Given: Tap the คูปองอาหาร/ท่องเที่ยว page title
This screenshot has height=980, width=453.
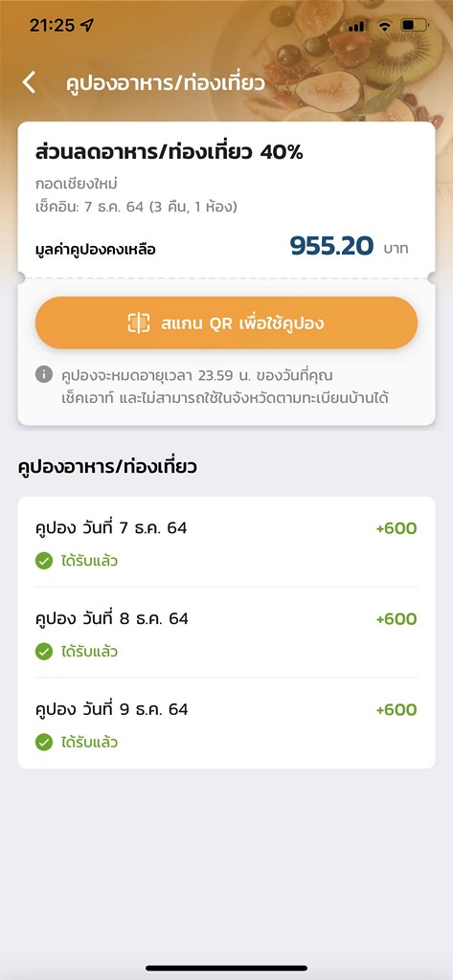Looking at the screenshot, I should tap(165, 83).
